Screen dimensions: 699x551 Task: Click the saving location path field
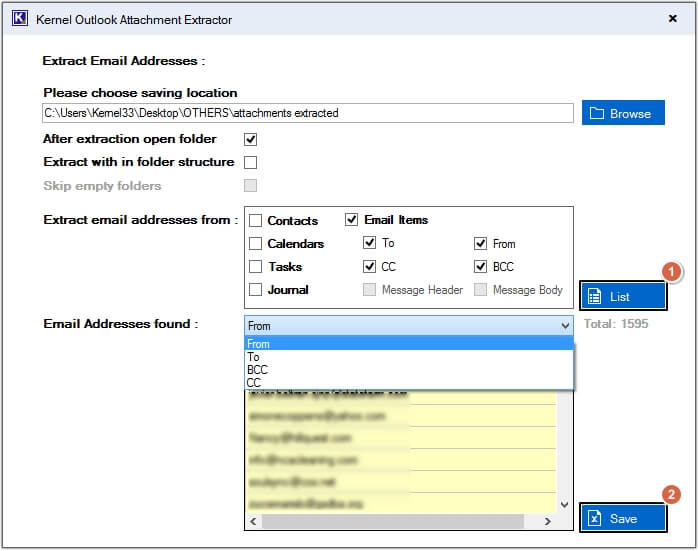[x=308, y=113]
